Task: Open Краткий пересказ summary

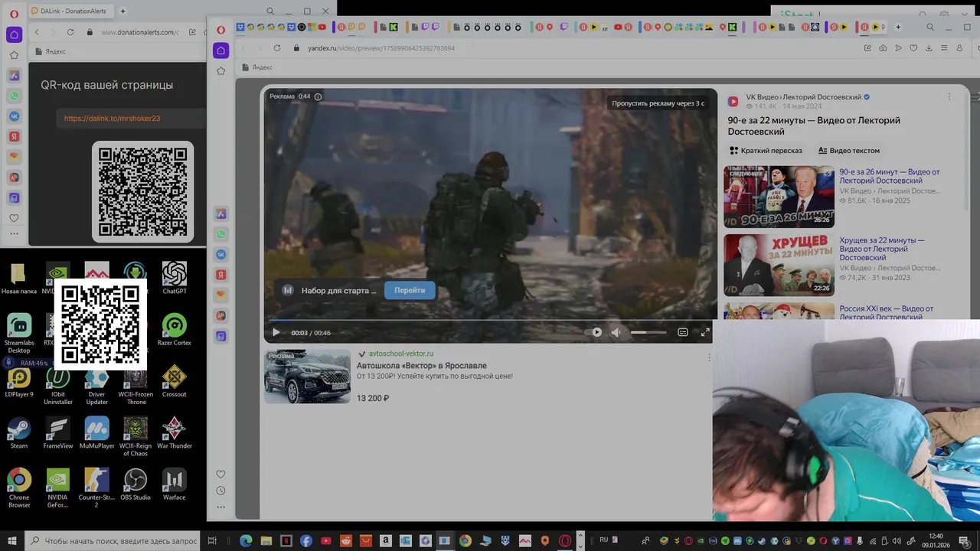Action: (766, 151)
